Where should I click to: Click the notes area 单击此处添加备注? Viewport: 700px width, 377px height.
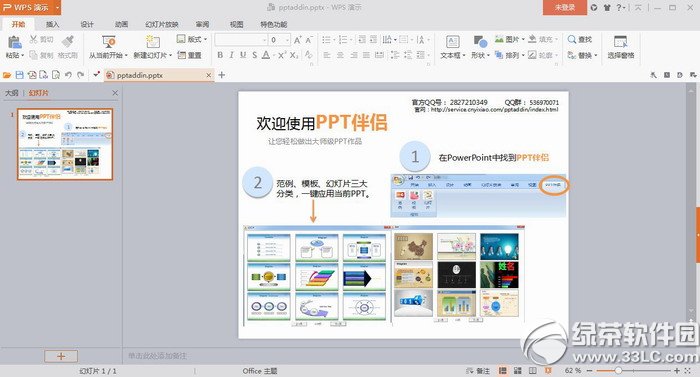pos(157,356)
